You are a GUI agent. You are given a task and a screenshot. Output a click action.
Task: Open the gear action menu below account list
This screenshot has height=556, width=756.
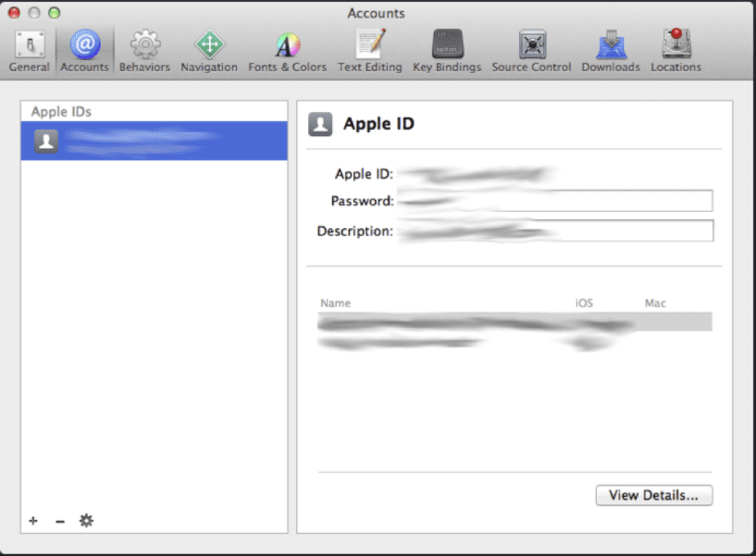(x=86, y=521)
